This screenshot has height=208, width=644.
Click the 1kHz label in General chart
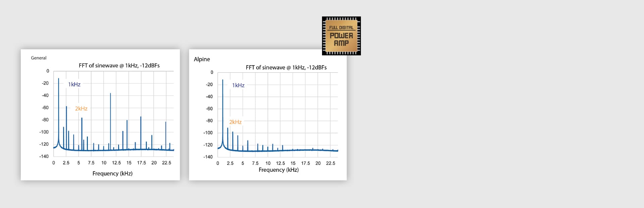pyautogui.click(x=74, y=84)
